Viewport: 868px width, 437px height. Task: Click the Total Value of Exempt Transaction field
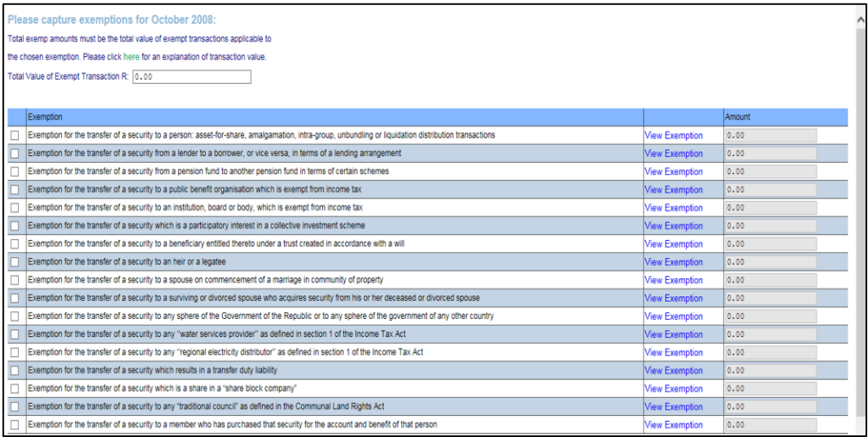coord(192,77)
